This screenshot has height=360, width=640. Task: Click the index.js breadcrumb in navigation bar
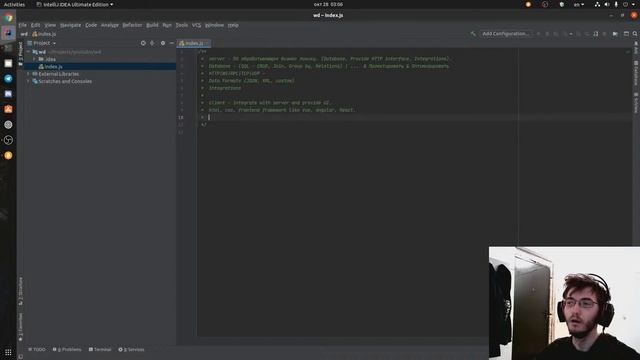click(44, 34)
